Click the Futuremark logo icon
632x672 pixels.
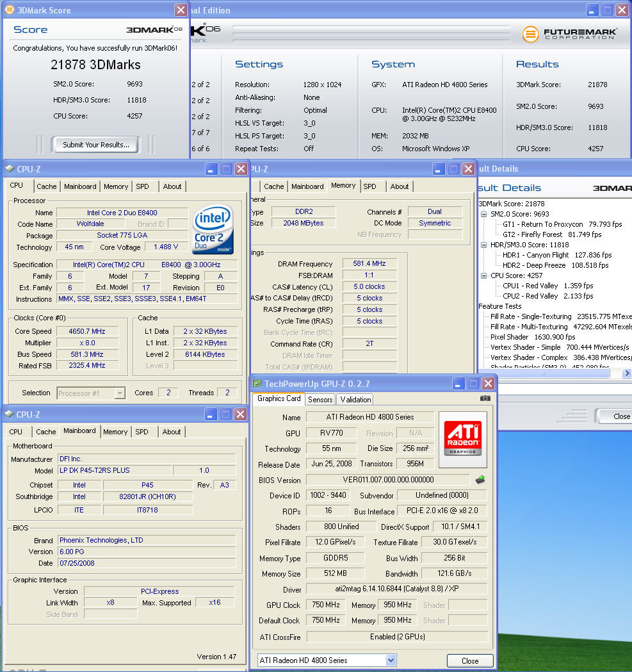click(x=530, y=34)
